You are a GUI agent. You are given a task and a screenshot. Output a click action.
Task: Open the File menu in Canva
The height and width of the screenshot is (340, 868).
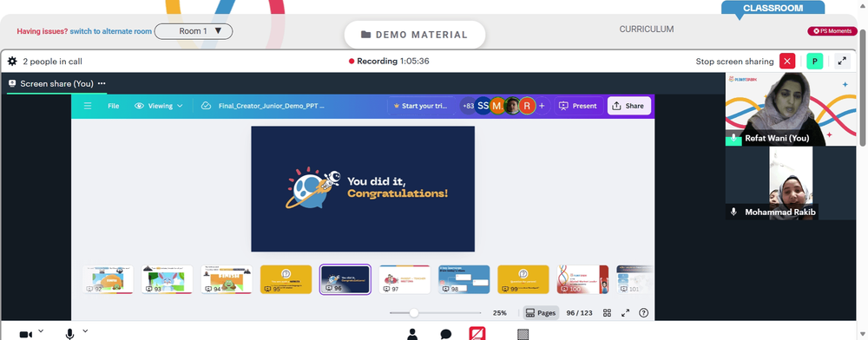(x=114, y=106)
